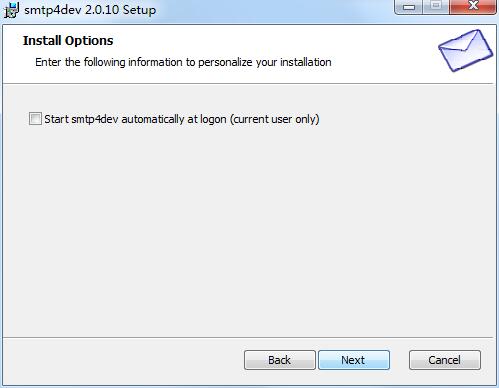Screen dimensions: 499x388
Task: Click the empty footer area left of Back
Action: click(123, 360)
